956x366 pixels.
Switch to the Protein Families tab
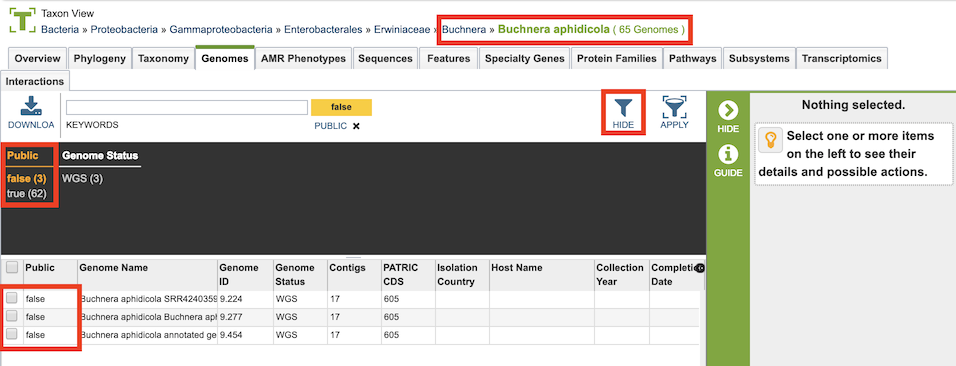[617, 59]
